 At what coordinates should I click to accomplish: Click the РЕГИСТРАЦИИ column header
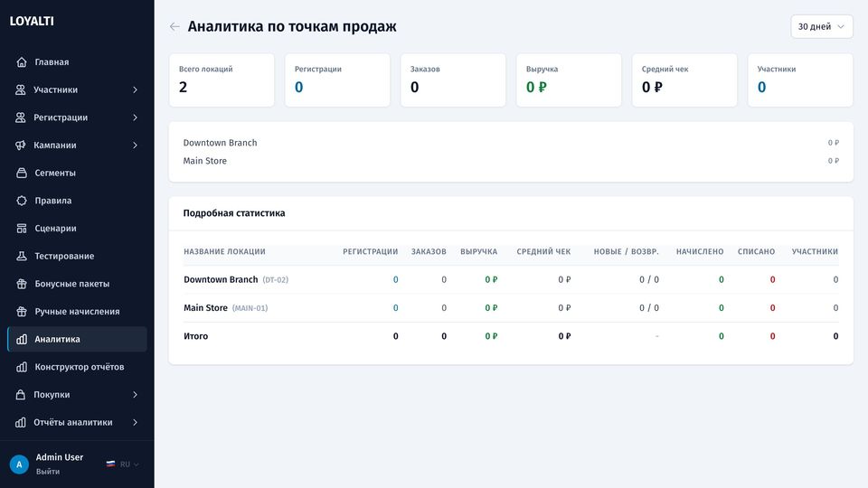point(370,251)
